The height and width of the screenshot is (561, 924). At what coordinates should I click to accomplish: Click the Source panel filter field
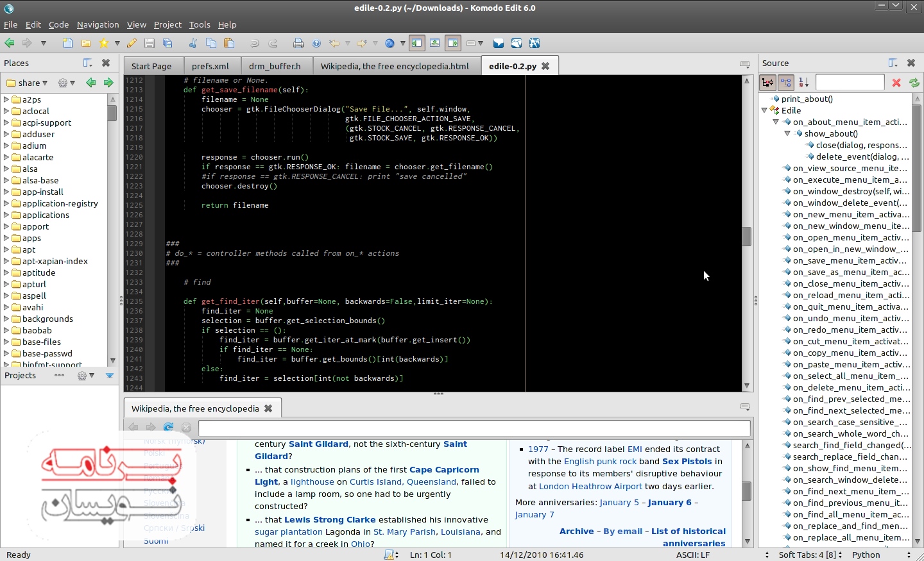click(850, 82)
